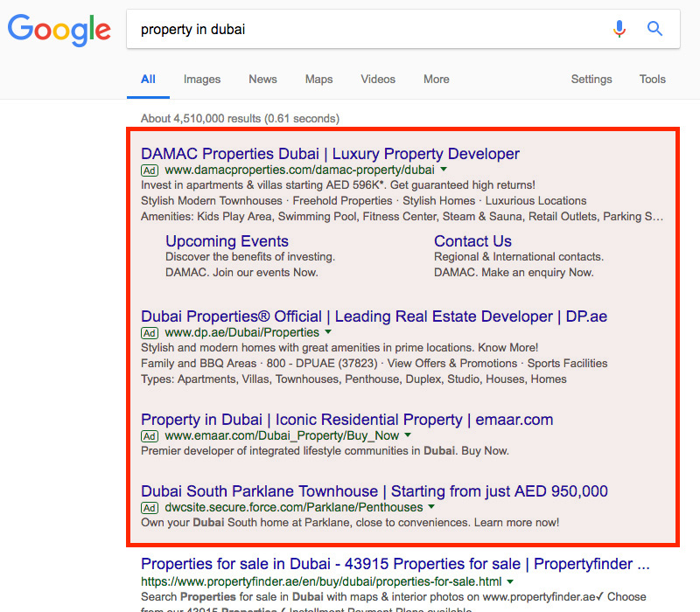Expand the dropdown arrow after the emaar.com Buy_Now URL
Screen dimensions: 700x612
pyautogui.click(x=408, y=435)
